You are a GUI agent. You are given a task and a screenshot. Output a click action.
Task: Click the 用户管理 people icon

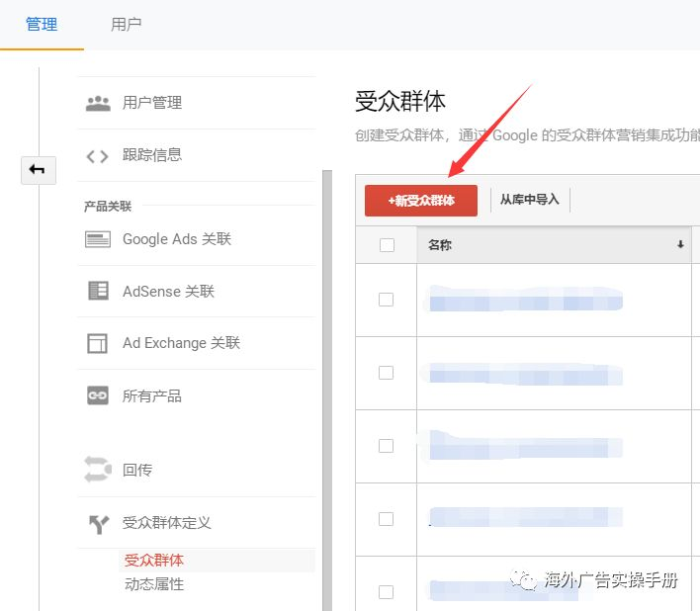click(97, 103)
